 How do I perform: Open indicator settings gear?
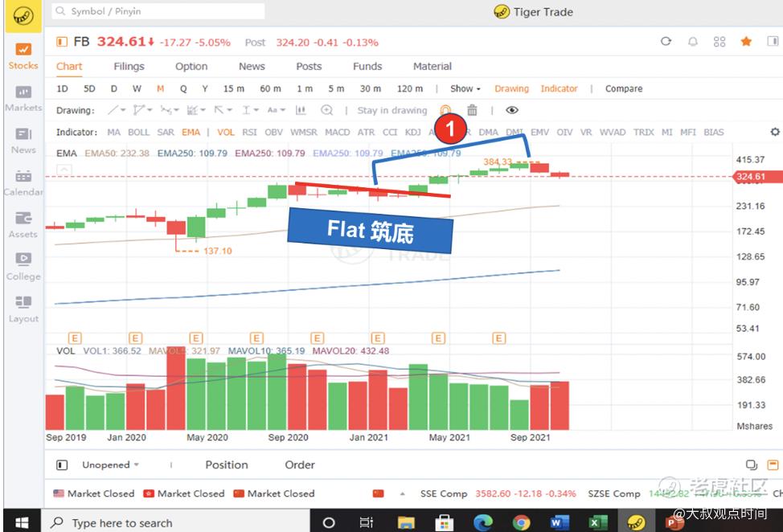[x=774, y=132]
